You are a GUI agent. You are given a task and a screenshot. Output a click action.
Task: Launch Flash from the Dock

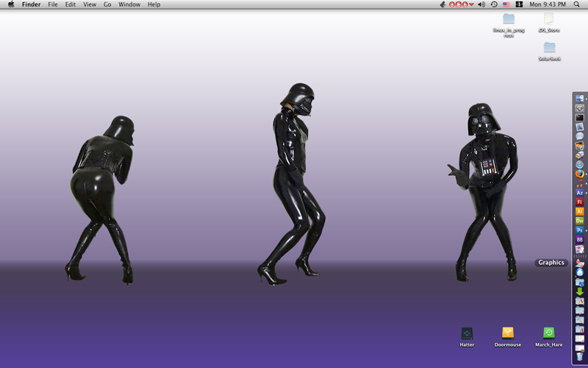(579, 202)
